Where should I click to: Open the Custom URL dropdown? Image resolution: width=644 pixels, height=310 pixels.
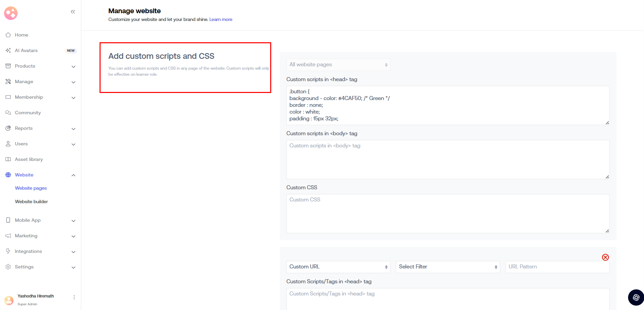coord(338,267)
